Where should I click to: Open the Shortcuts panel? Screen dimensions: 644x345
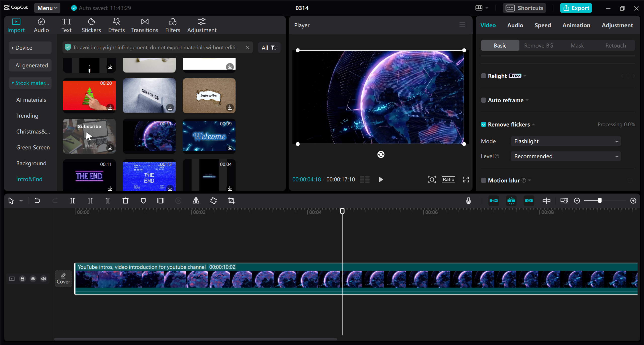coord(524,8)
